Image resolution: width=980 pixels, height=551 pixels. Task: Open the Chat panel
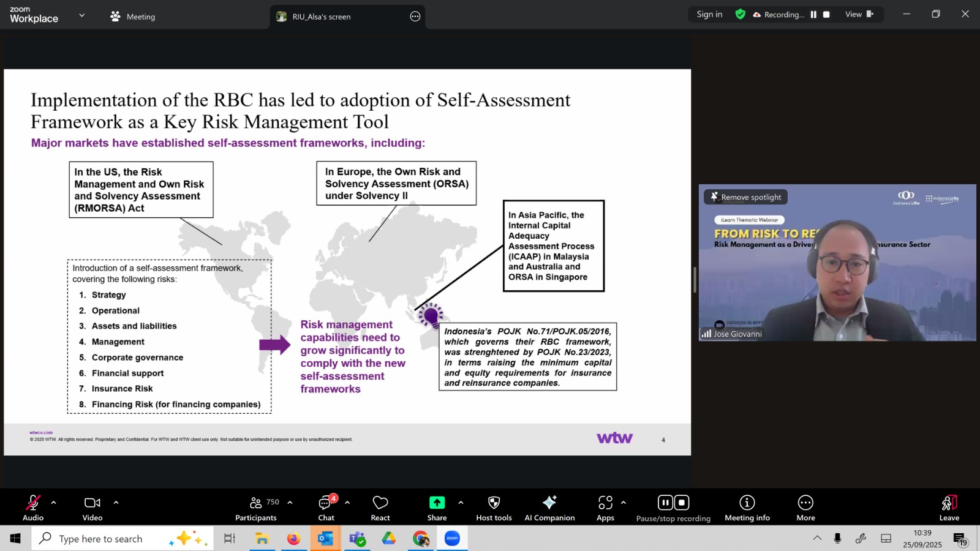326,508
